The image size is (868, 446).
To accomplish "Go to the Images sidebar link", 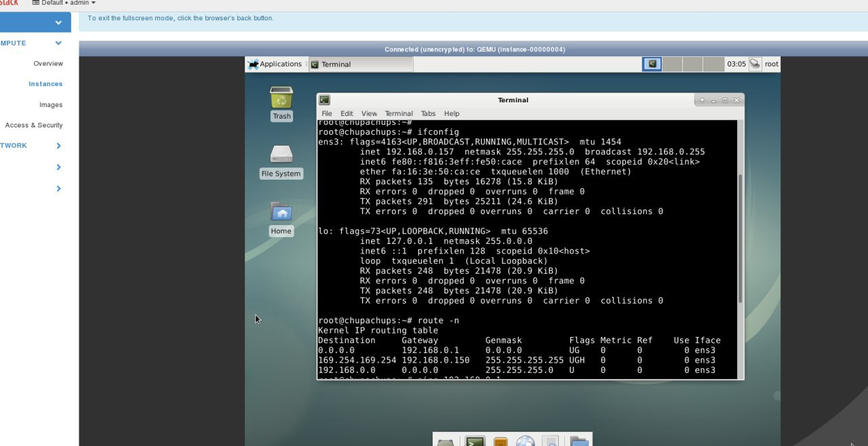I will click(51, 105).
